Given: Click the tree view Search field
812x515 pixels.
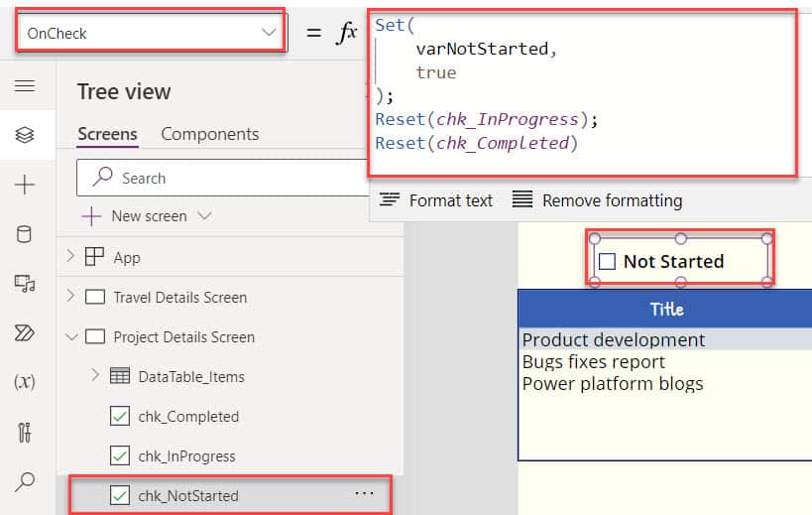Looking at the screenshot, I should 223,178.
